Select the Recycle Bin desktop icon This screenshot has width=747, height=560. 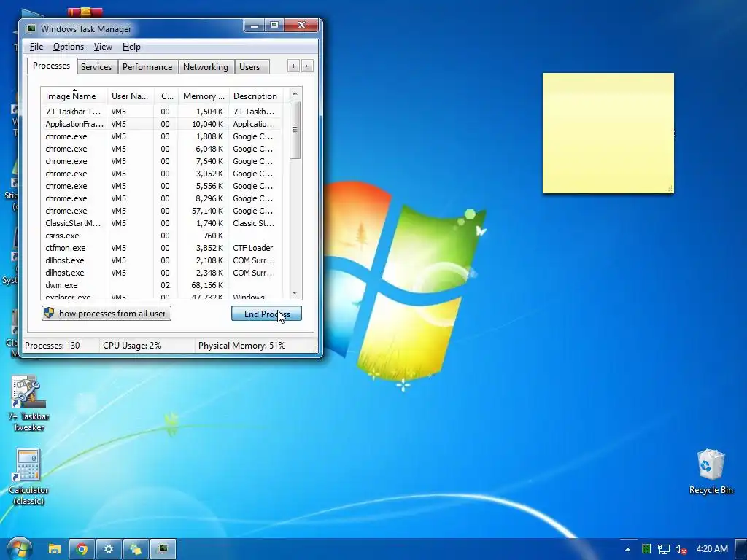711,472
